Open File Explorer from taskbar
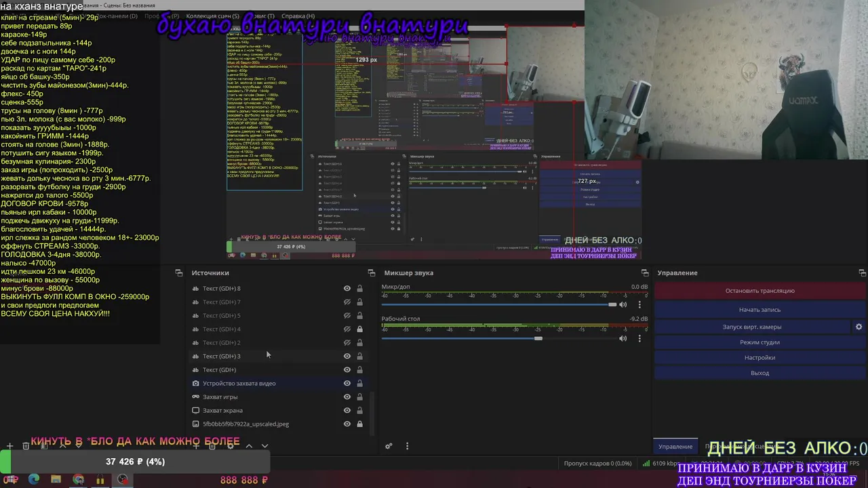The image size is (868, 488). coord(56,479)
